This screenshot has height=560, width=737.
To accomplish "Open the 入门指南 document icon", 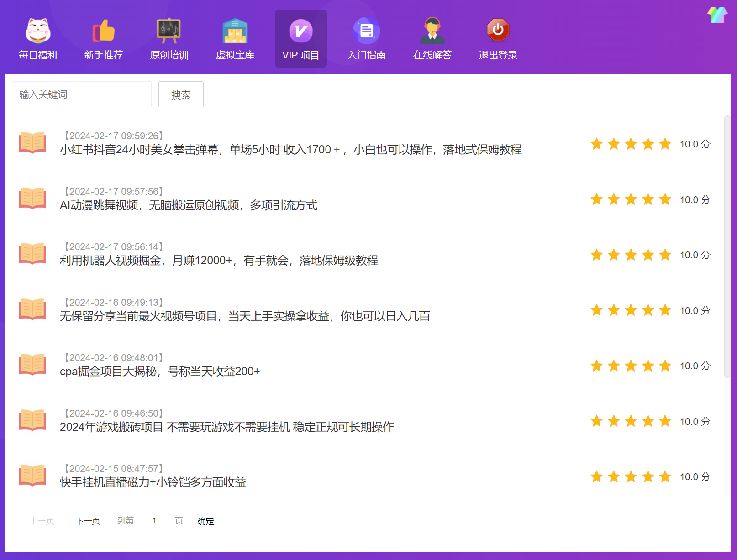I will tap(366, 31).
